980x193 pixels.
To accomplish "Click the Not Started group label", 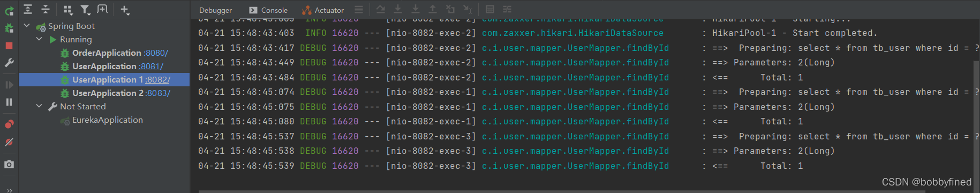I will pos(83,106).
